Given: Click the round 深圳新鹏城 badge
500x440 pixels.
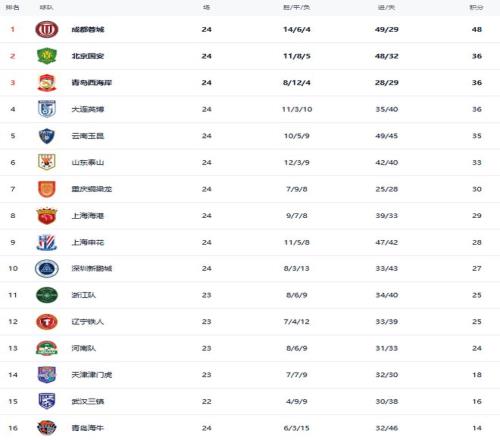Looking at the screenshot, I should pos(47,268).
